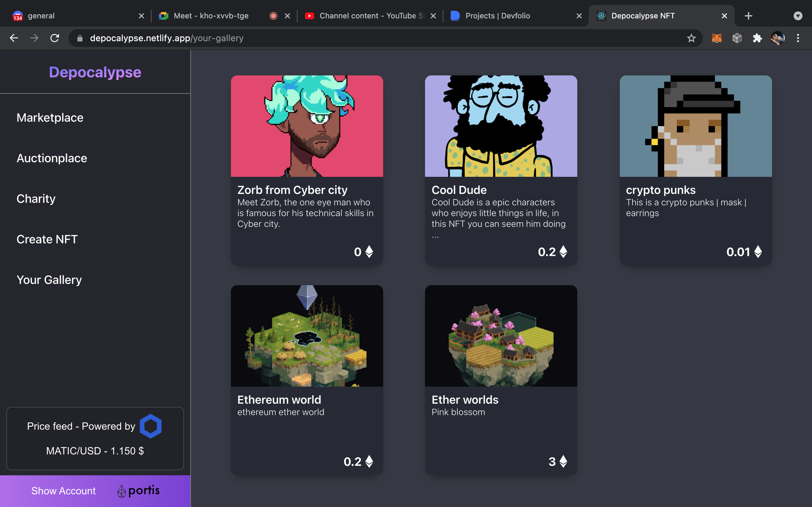Screen dimensions: 812x507
Task: Click the Ethereum icon on Cool Dude card
Action: (x=563, y=252)
